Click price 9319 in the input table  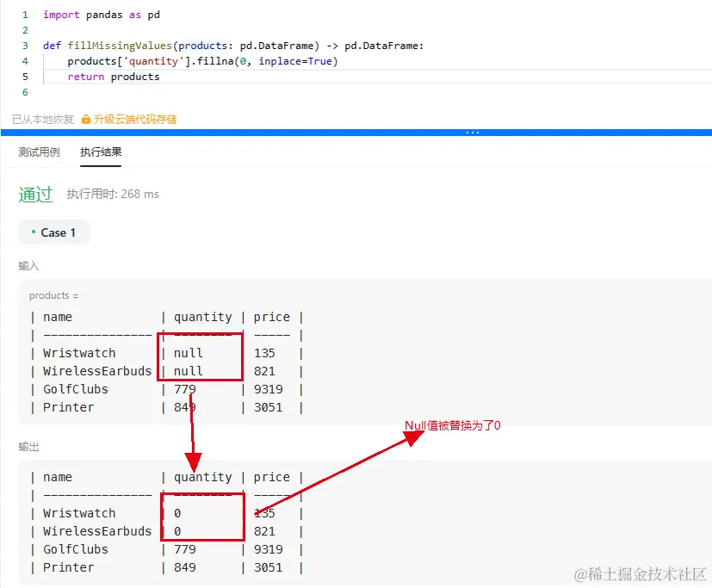coord(269,389)
